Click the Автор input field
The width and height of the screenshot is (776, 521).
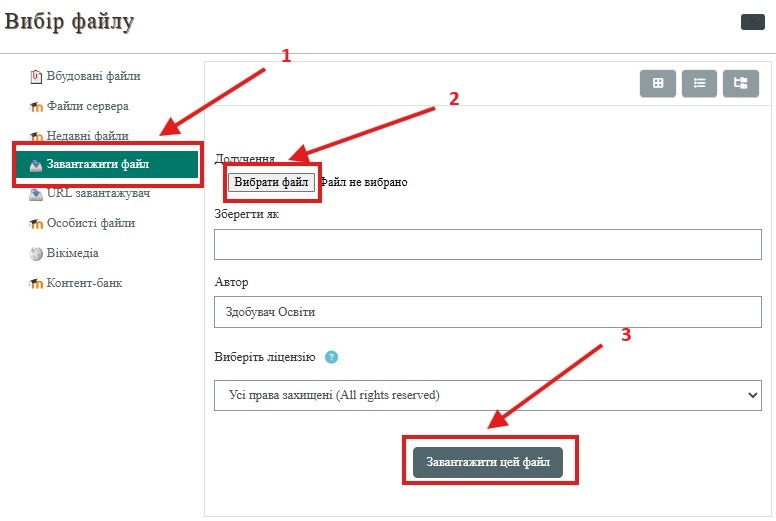click(x=487, y=312)
